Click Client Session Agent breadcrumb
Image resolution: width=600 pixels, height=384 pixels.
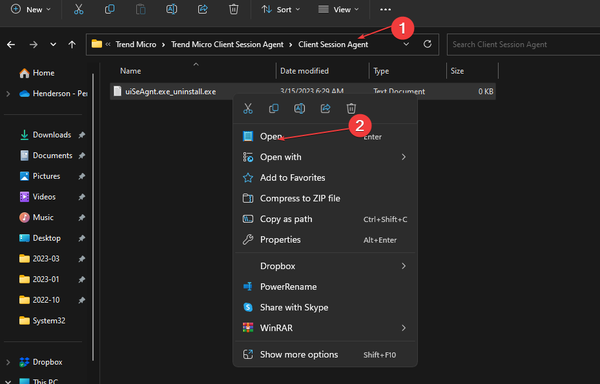pos(333,45)
